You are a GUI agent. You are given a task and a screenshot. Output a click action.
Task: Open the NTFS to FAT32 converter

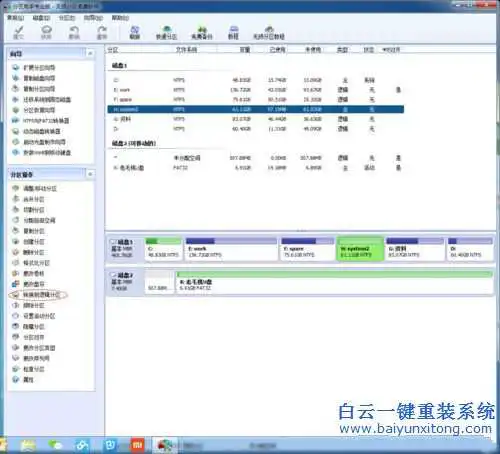[x=41, y=121]
